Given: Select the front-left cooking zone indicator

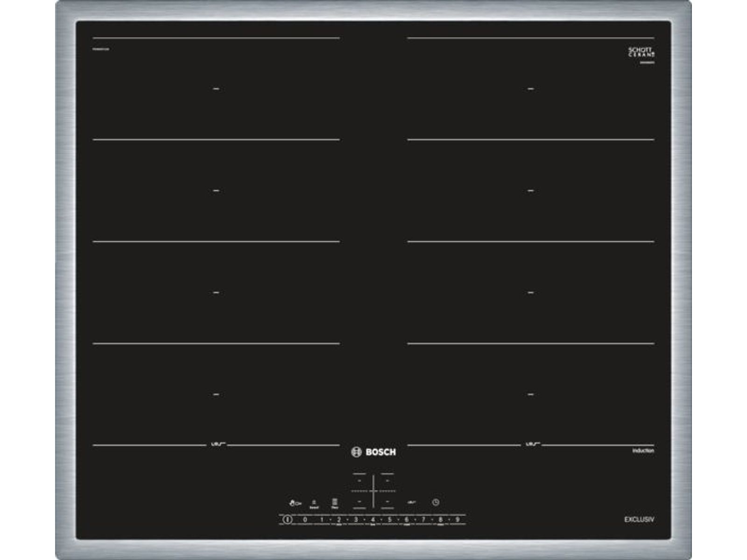Looking at the screenshot, I should 359,502.
